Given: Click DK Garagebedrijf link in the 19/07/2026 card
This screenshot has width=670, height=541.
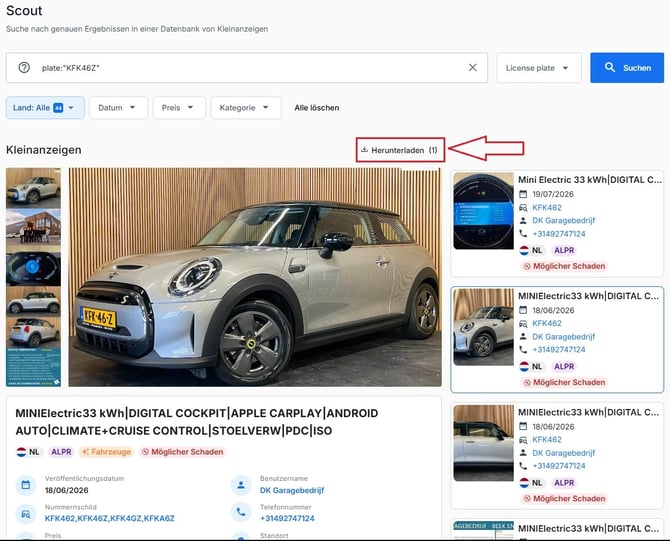Looking at the screenshot, I should tap(563, 221).
